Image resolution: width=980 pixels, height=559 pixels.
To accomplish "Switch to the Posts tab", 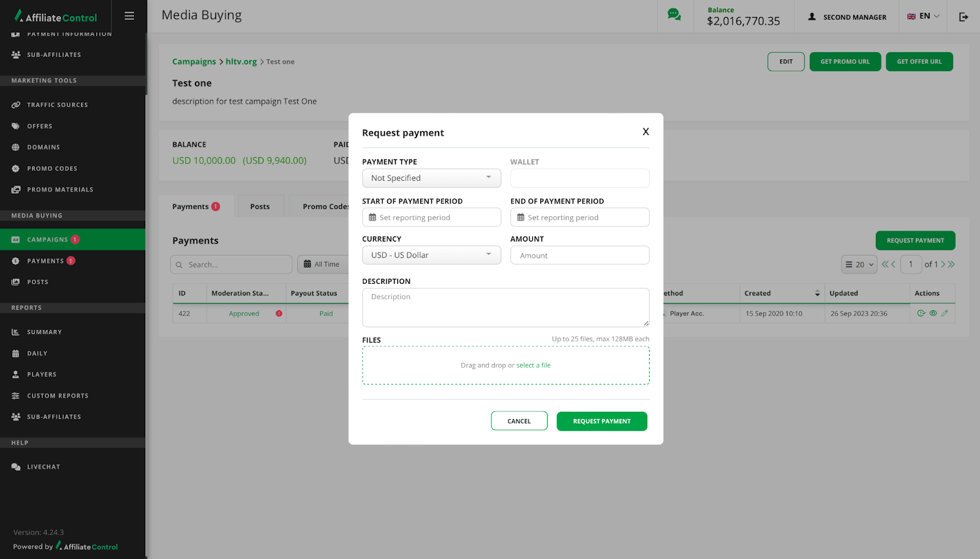I will [x=260, y=207].
